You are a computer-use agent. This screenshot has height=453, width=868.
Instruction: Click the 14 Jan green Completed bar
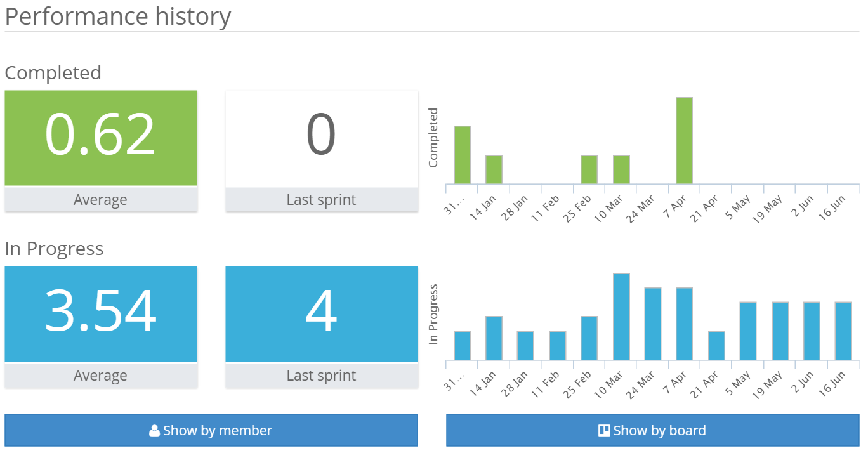(x=494, y=169)
